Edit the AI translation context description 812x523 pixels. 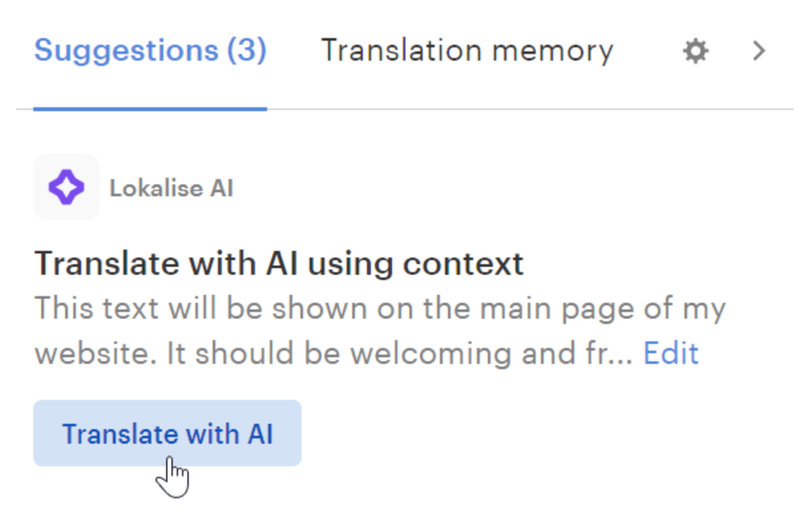[x=671, y=353]
